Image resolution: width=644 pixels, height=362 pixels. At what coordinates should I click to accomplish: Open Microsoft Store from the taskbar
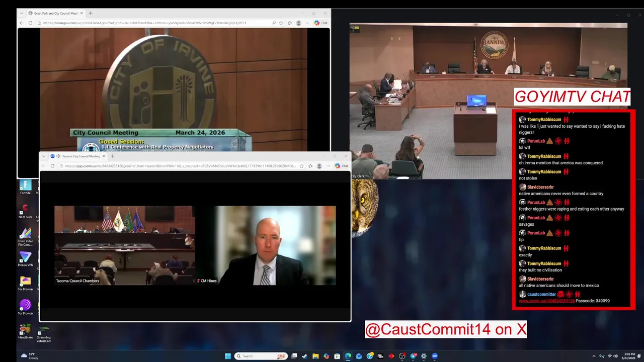[337, 356]
